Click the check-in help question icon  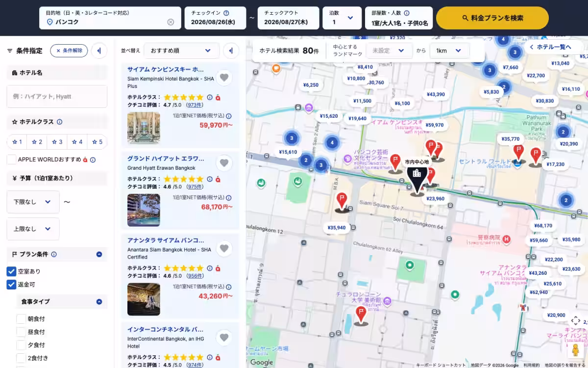point(226,13)
